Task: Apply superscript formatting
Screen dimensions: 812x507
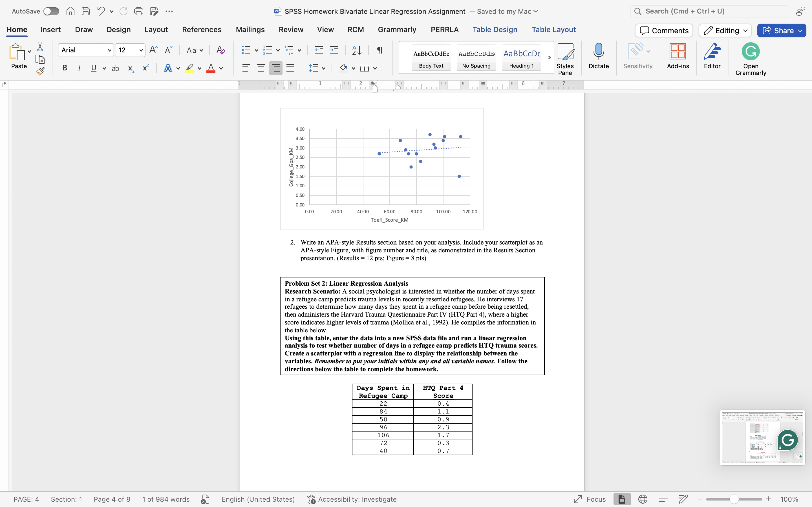Action: (145, 68)
